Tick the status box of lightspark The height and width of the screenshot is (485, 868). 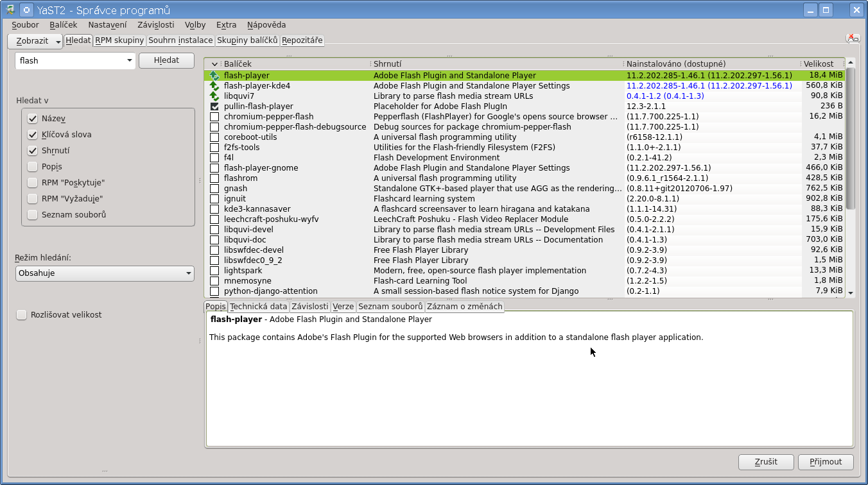(x=214, y=271)
